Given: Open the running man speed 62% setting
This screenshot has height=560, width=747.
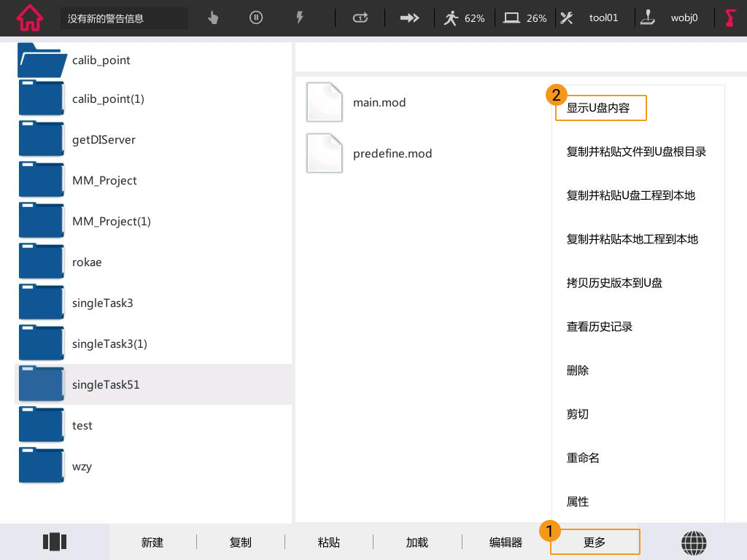Looking at the screenshot, I should 464,18.
